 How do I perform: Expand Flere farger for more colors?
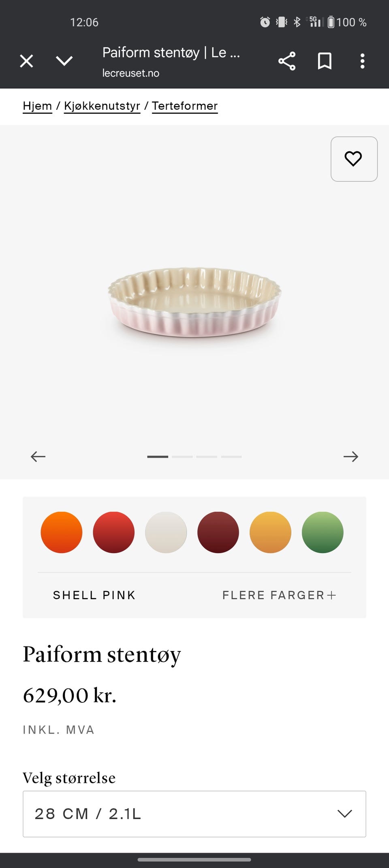tap(280, 595)
